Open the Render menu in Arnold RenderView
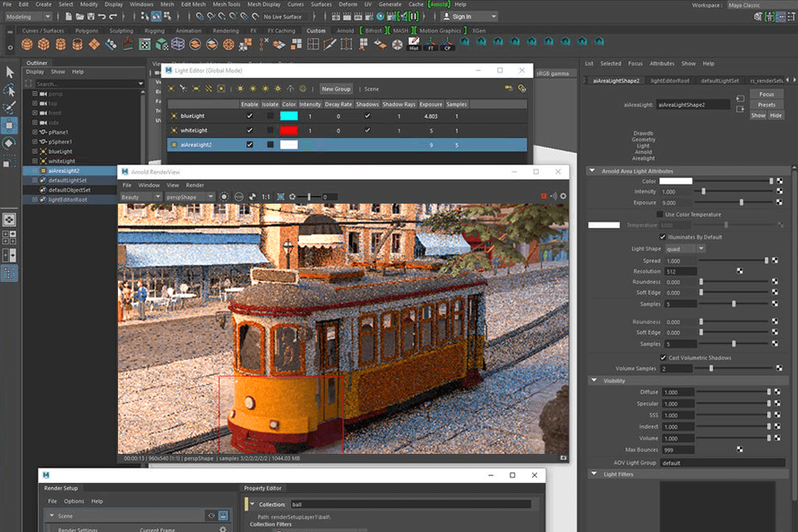This screenshot has width=798, height=532. (x=195, y=185)
